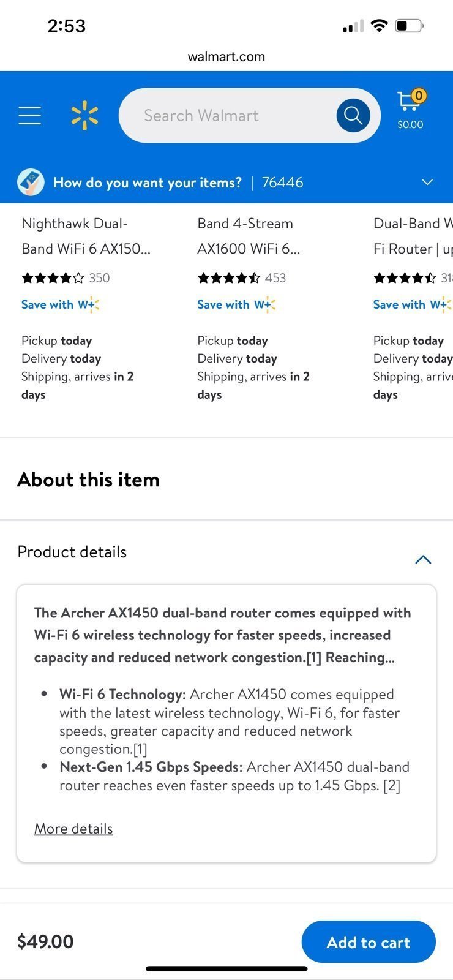Tap the Walmart spark logo
This screenshot has width=453, height=980.
[84, 116]
